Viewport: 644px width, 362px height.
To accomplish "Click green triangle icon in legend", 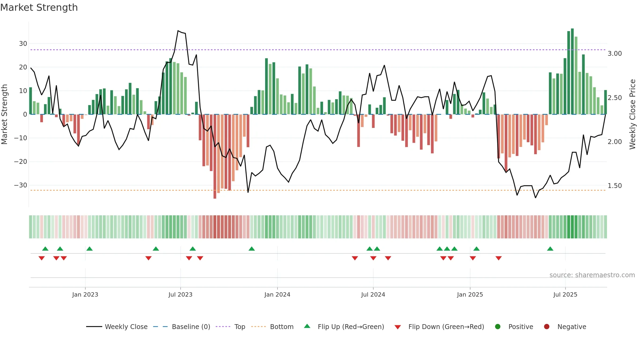I will coord(307,326).
